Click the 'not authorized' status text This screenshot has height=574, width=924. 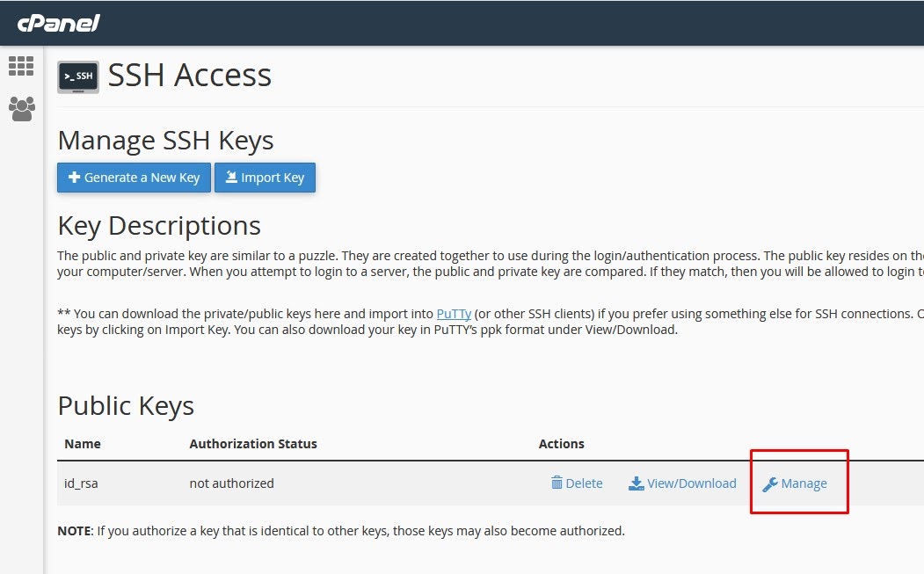231,483
